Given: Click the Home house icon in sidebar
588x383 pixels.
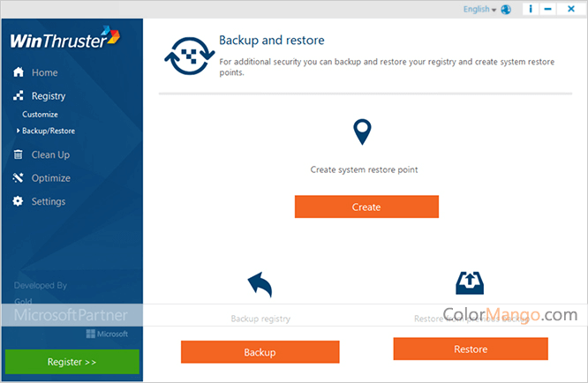Looking at the screenshot, I should pos(19,72).
